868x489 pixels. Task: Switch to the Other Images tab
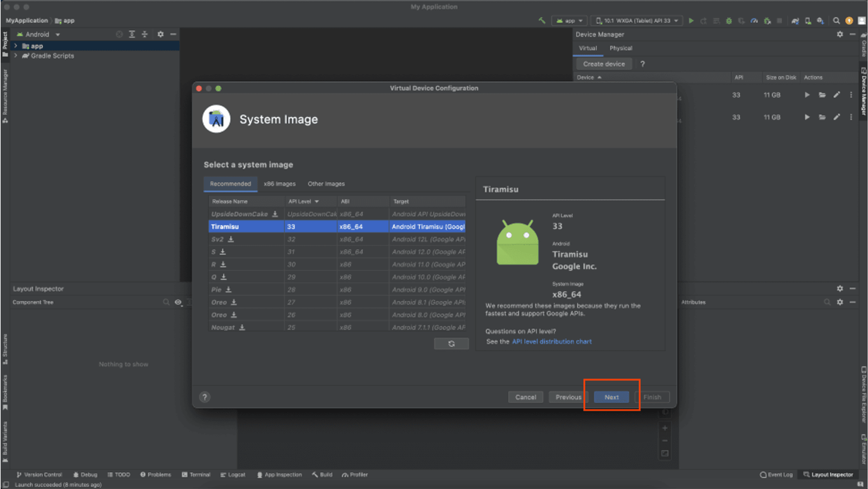pyautogui.click(x=326, y=184)
